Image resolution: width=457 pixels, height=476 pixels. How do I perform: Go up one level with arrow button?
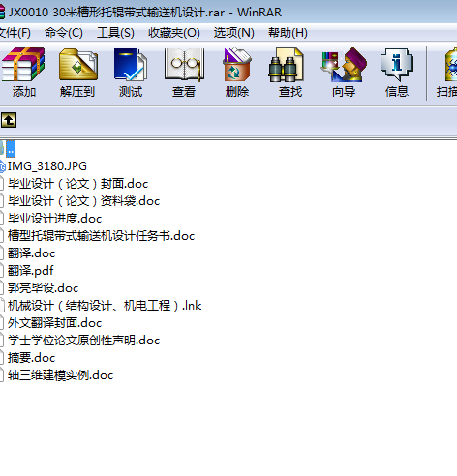click(x=9, y=120)
